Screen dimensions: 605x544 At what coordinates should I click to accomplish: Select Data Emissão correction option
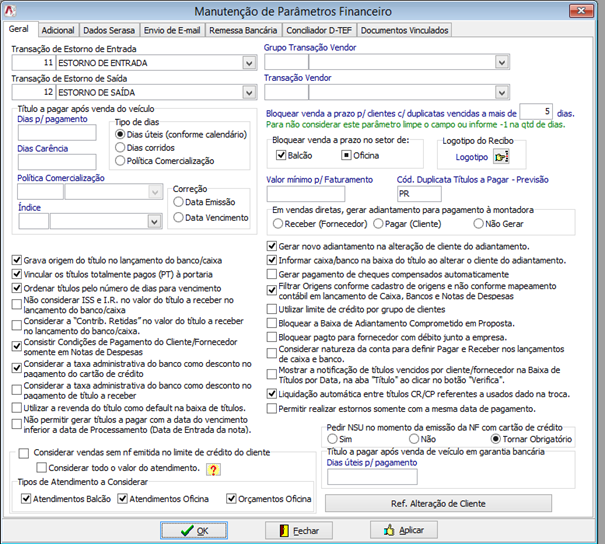pos(178,202)
